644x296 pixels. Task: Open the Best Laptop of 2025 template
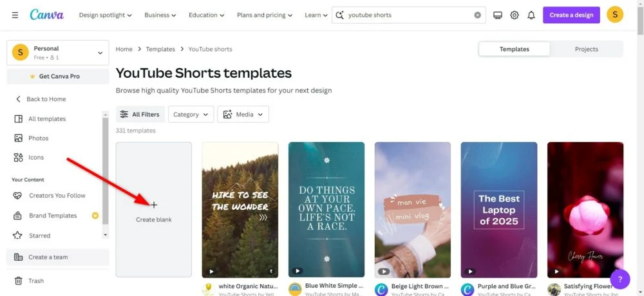point(498,209)
